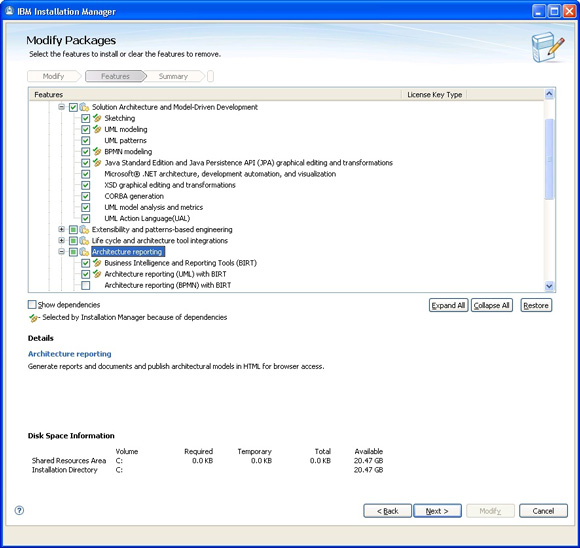Screen dimensions: 580x548
Task: Select the Features wizard step
Action: 115,76
